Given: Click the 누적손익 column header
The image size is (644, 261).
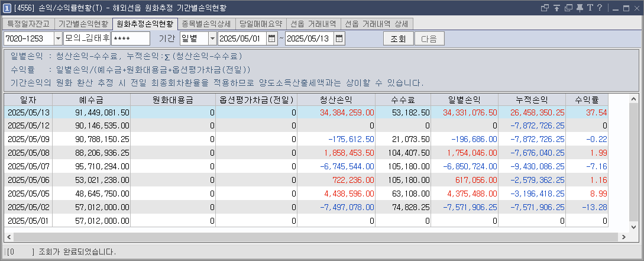Looking at the screenshot, I should click(532, 100).
